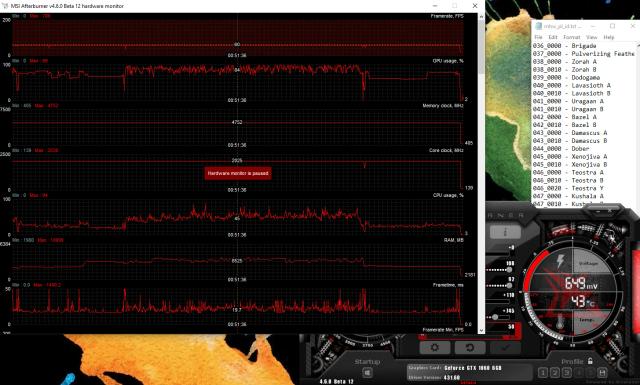Open the File menu in Notepad

pos(538,37)
